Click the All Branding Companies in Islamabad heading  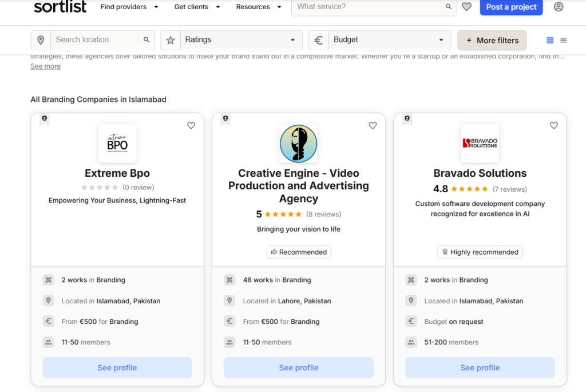pyautogui.click(x=98, y=100)
